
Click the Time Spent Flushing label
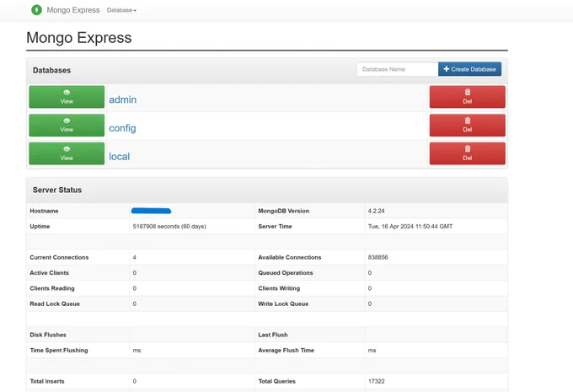coord(59,351)
